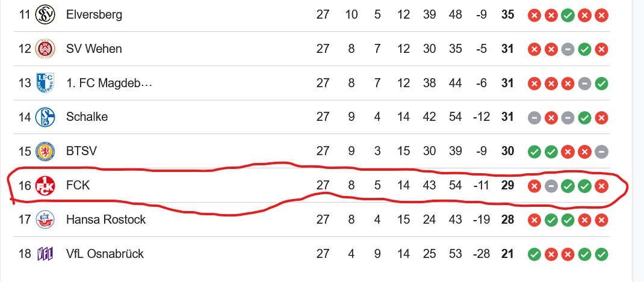The width and height of the screenshot is (644, 282).
Task: Click Schalke's first grey draw icon
Action: [534, 118]
